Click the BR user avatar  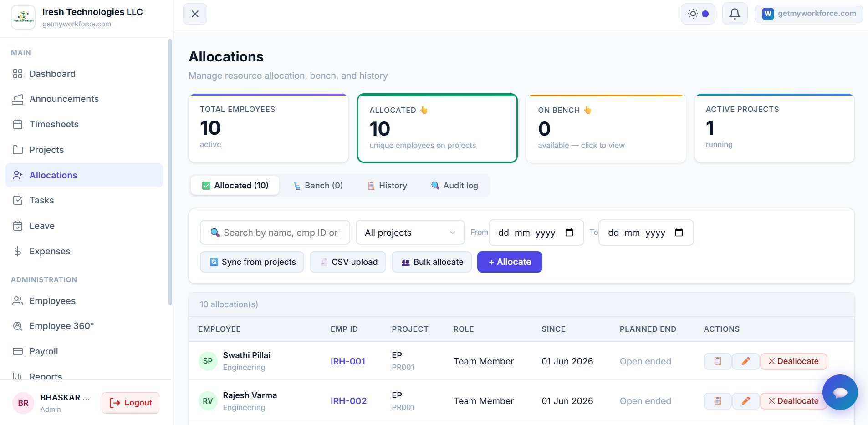coord(23,403)
